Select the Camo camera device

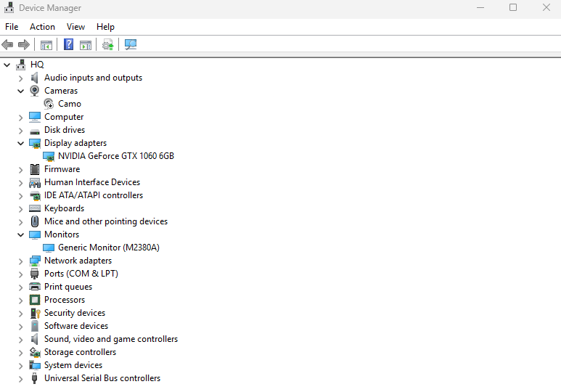(70, 104)
